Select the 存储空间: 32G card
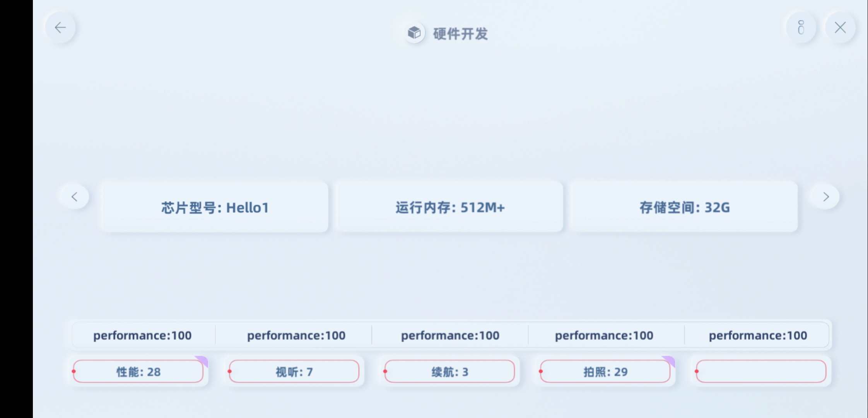 coord(685,207)
